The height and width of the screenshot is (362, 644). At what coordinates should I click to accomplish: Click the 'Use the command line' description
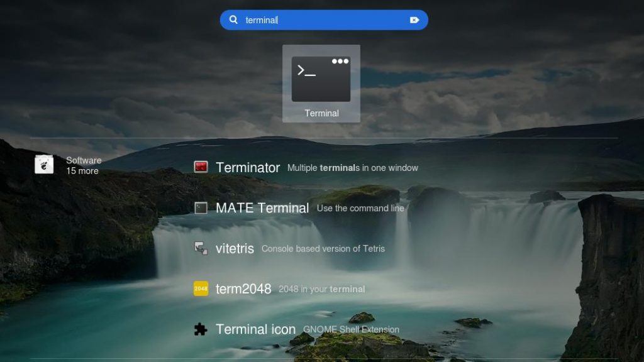point(360,208)
